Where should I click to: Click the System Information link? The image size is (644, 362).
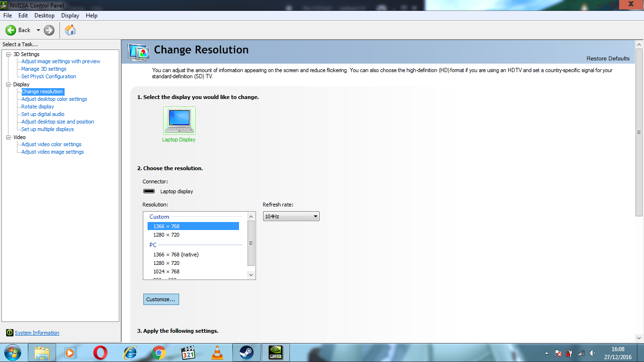(37, 333)
